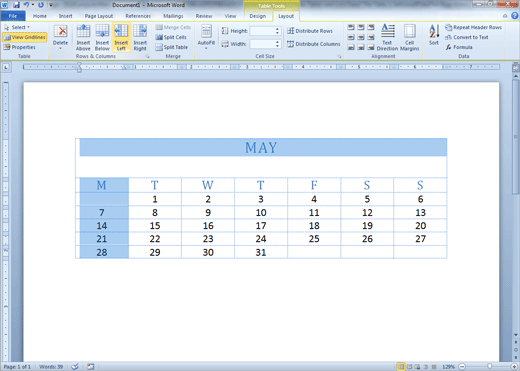Switch to the Page Layout tab
The image size is (520, 371).
(x=99, y=16)
